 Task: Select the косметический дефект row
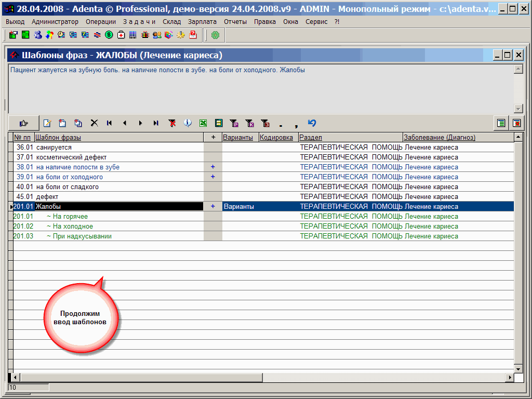coord(70,157)
